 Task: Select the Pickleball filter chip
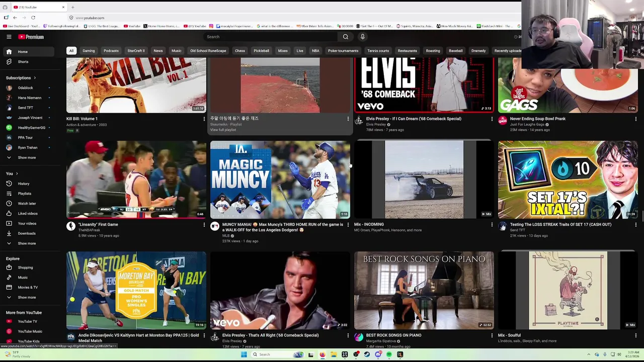click(x=261, y=51)
